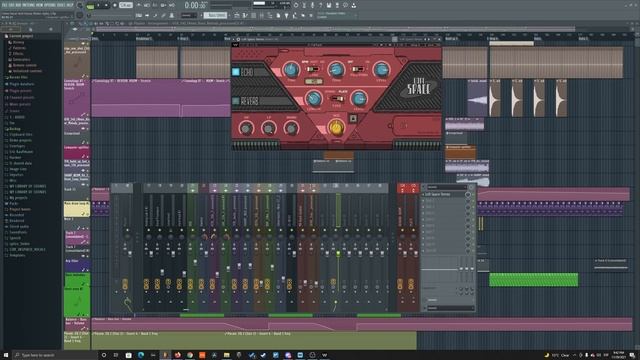Expand the Current project browser folder
This screenshot has height=360, width=640.
(21, 36)
